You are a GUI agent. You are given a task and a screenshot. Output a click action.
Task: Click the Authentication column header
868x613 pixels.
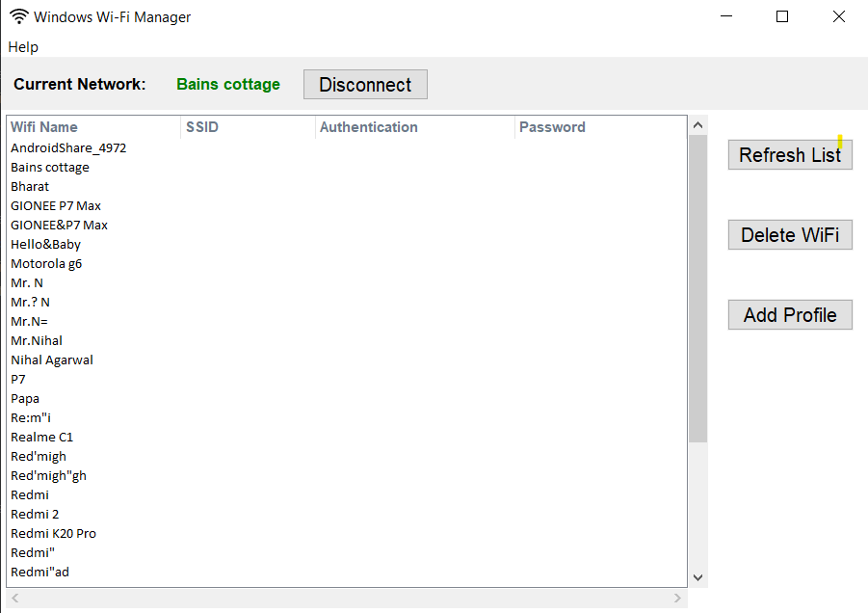click(x=415, y=127)
